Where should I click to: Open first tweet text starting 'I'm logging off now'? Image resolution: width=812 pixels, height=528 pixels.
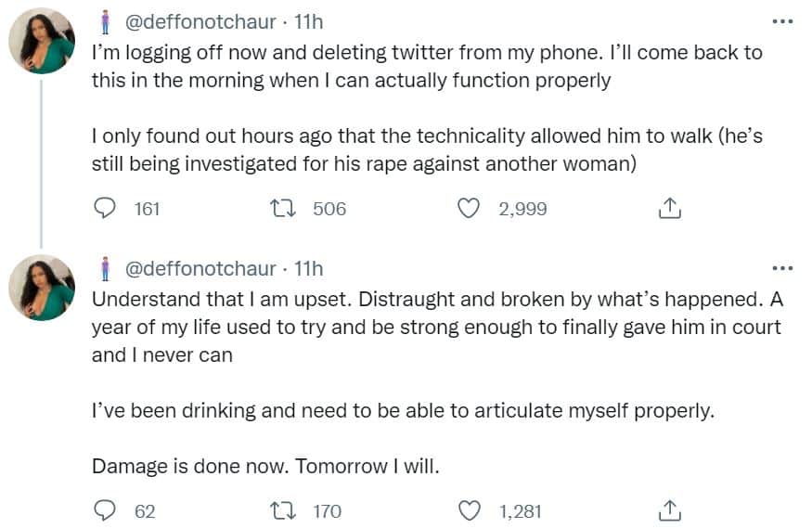pos(427,109)
